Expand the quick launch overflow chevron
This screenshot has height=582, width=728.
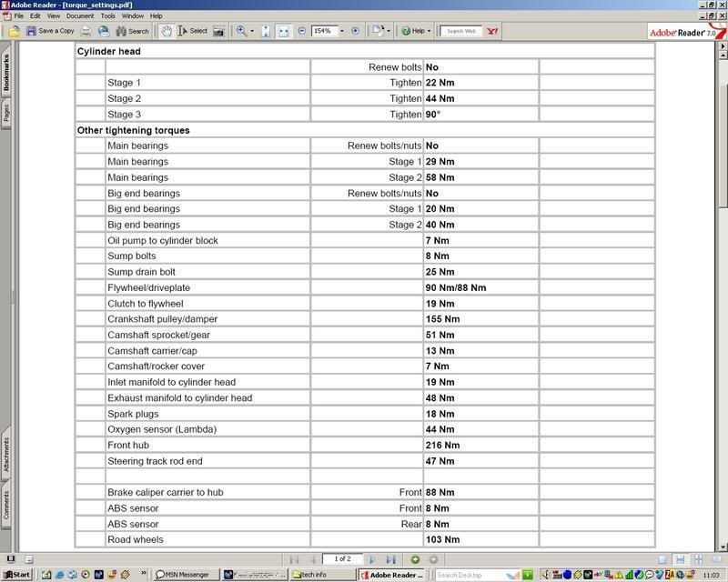click(x=144, y=573)
